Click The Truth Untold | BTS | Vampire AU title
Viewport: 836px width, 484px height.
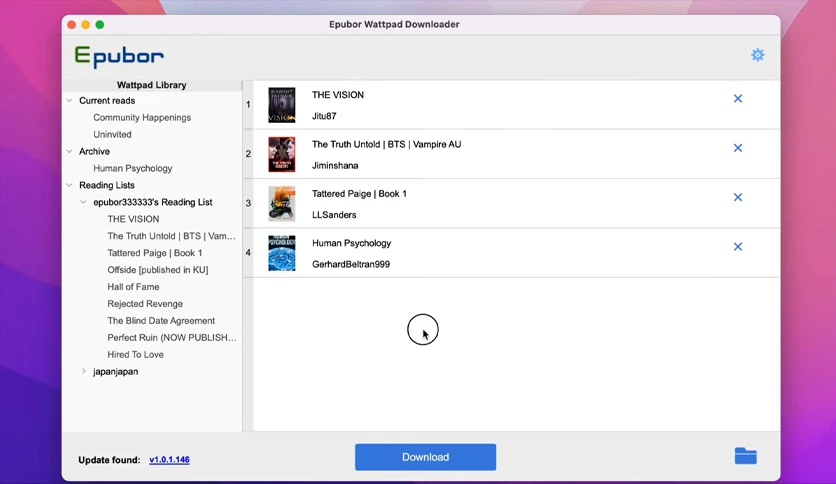click(x=387, y=144)
